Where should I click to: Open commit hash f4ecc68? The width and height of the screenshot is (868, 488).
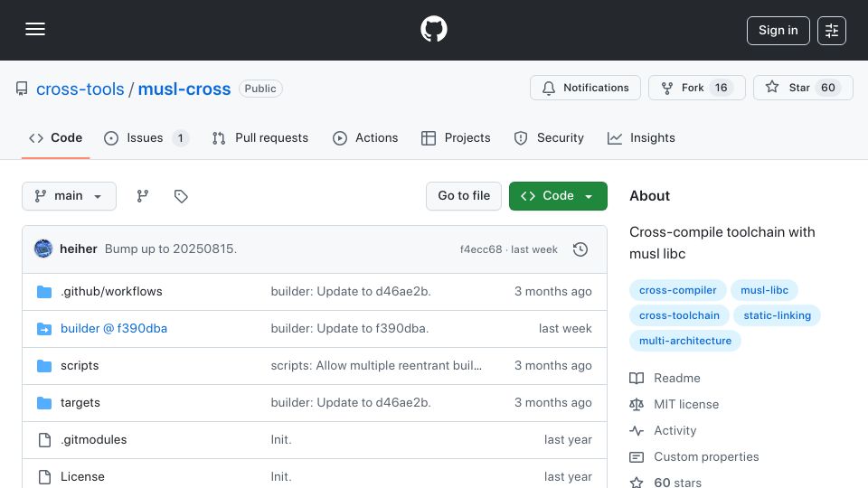tap(480, 249)
